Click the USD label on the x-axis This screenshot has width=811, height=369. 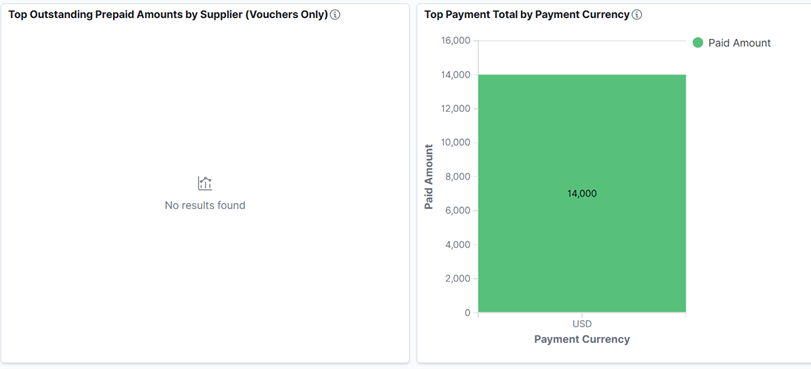[582, 324]
